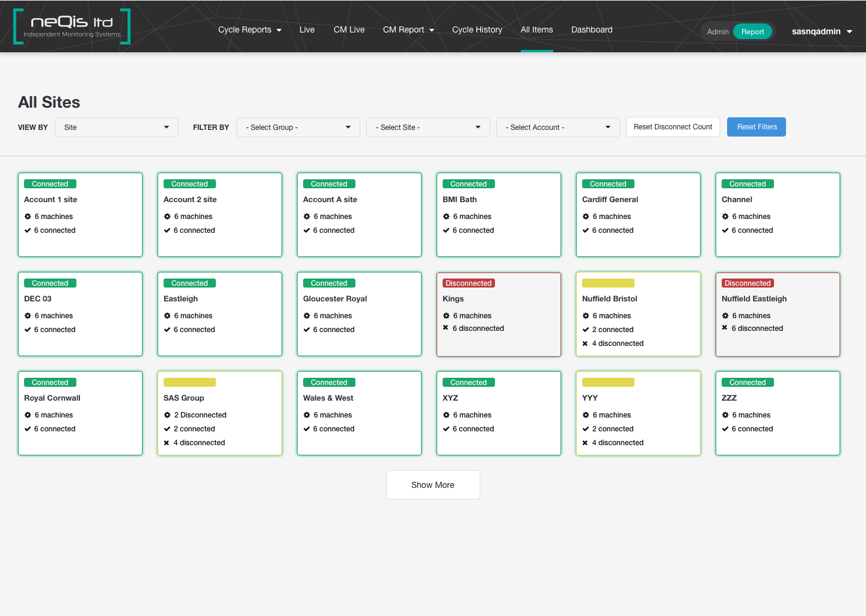
Task: Click the gear icon on Nuffield Bristol card
Action: click(x=586, y=315)
